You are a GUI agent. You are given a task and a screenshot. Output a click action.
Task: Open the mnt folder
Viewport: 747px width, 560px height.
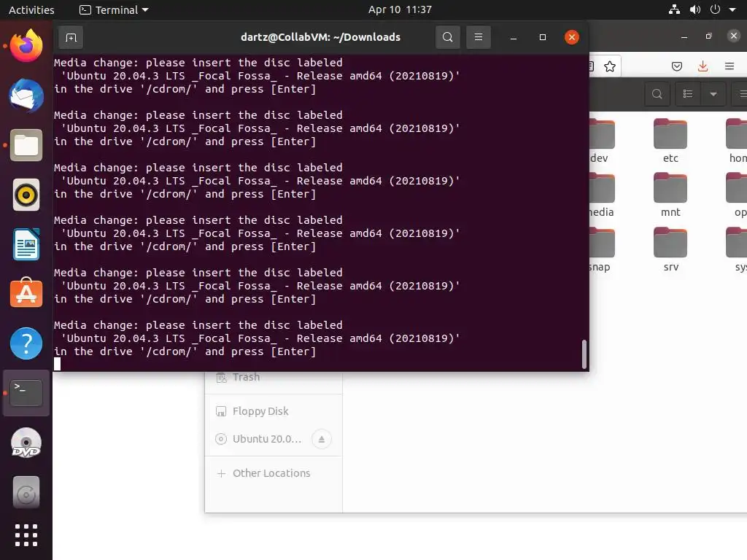670,195
